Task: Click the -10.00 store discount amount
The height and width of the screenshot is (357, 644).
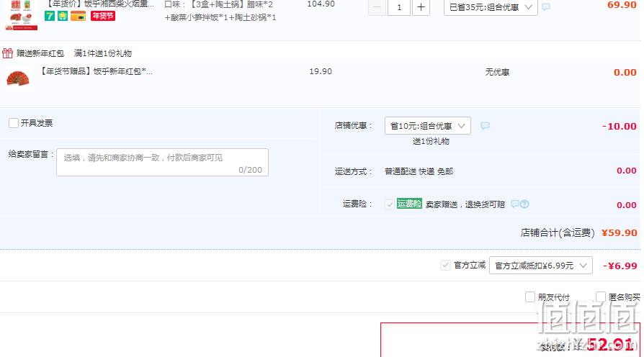Action: [x=619, y=126]
